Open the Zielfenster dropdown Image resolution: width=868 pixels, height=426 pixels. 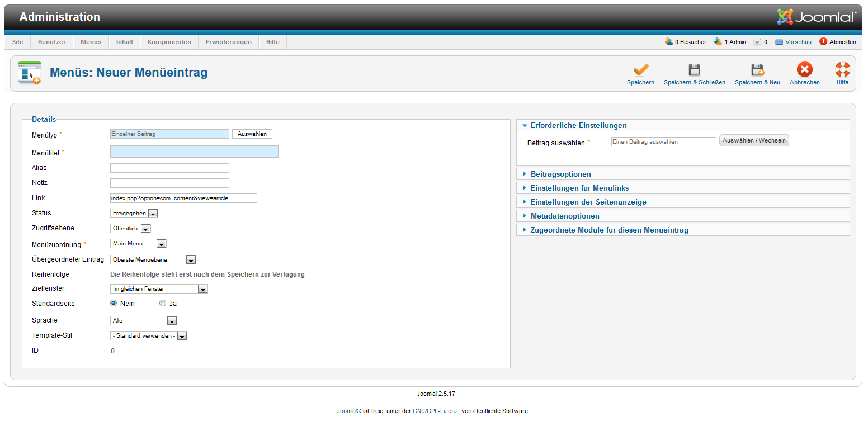pos(159,289)
